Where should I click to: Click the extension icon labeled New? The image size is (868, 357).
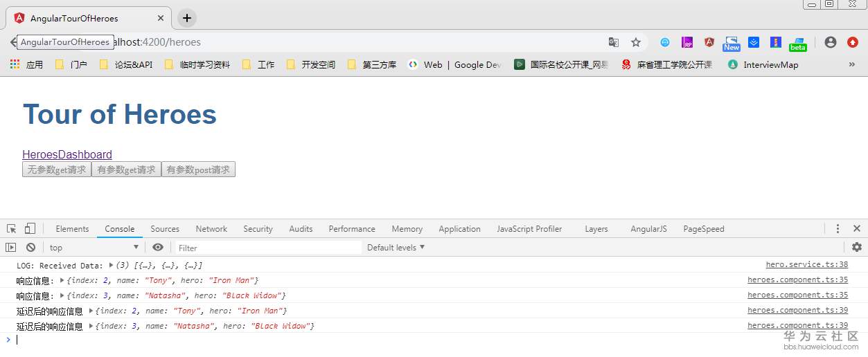point(732,44)
